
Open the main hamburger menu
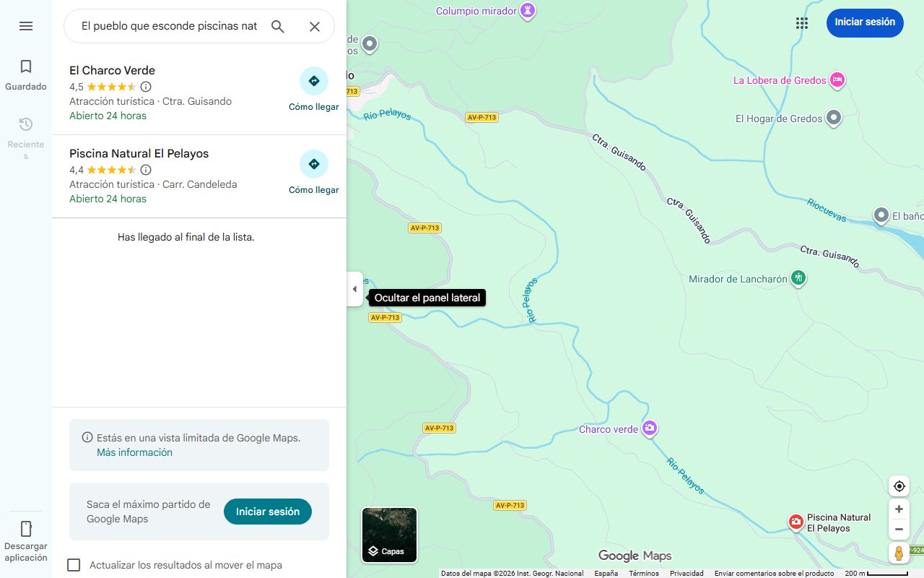pos(26,26)
